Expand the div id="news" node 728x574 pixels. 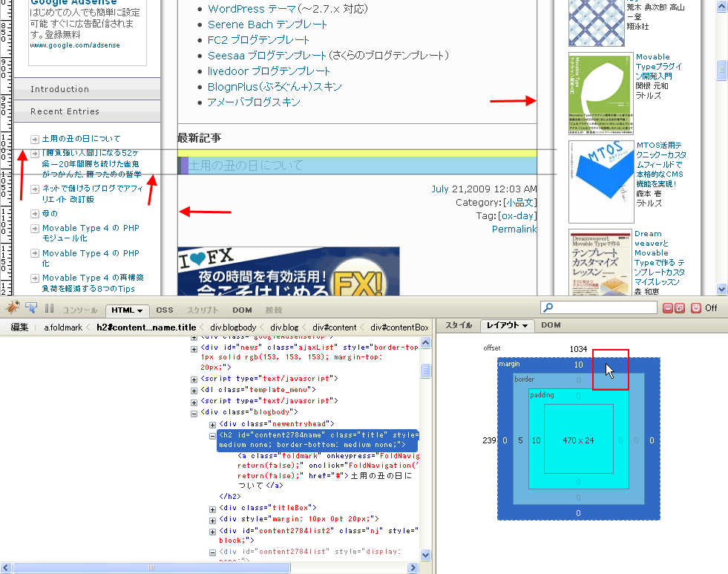[x=194, y=349]
